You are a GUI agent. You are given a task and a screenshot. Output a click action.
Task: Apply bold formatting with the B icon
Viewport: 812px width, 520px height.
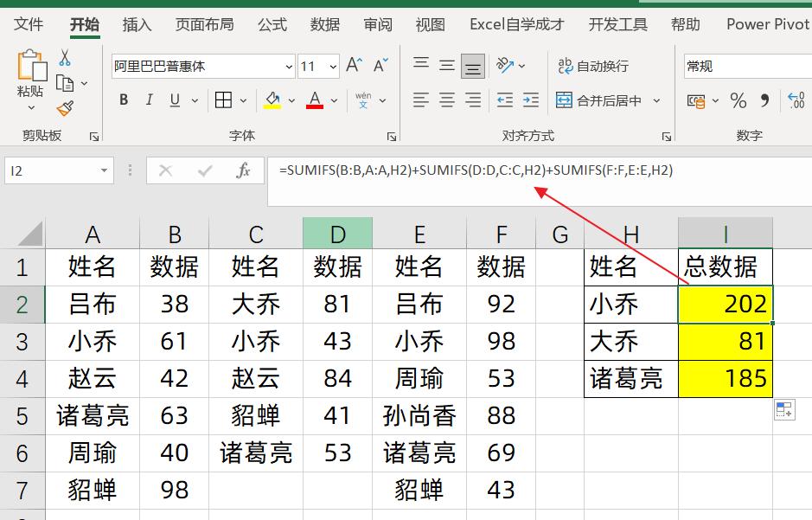124,100
